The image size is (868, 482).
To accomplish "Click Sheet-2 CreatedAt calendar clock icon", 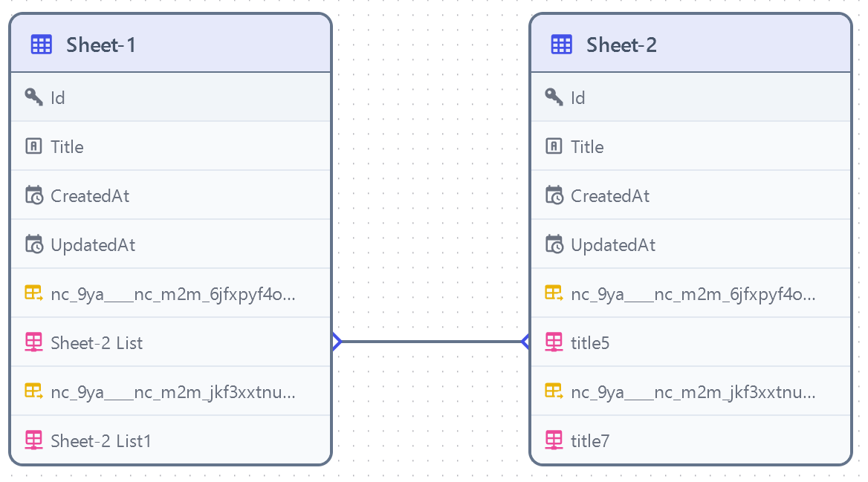I will tap(554, 195).
